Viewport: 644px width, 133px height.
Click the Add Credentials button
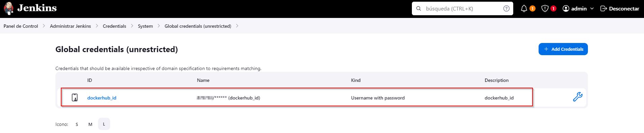point(563,49)
